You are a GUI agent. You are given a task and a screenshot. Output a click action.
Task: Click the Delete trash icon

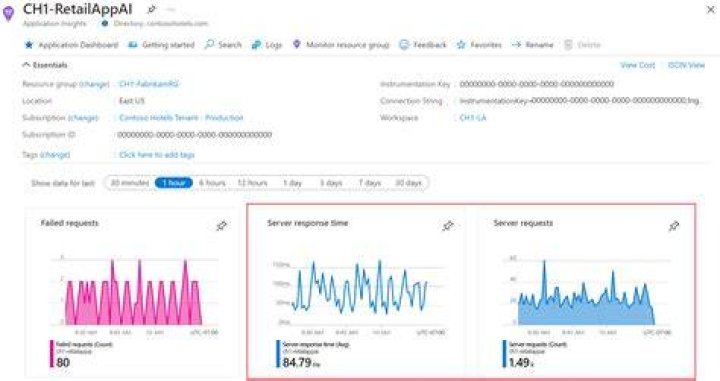pyautogui.click(x=568, y=45)
